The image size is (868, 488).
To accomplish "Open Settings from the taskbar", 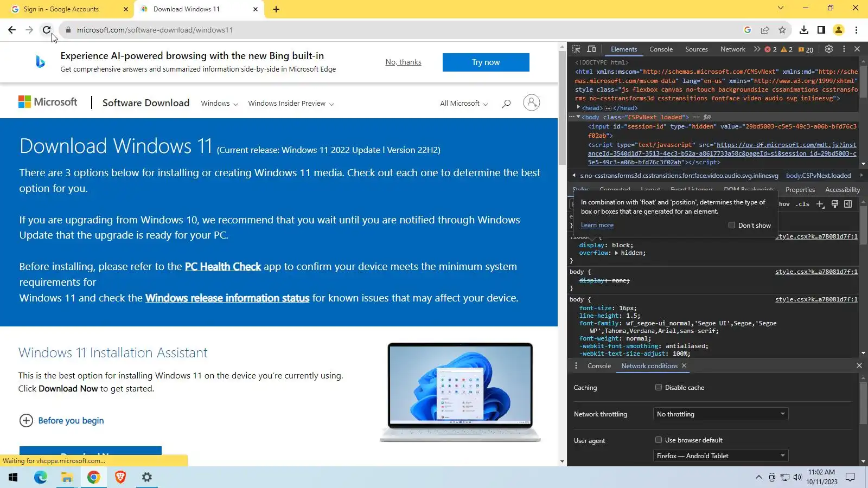I will click(x=146, y=477).
